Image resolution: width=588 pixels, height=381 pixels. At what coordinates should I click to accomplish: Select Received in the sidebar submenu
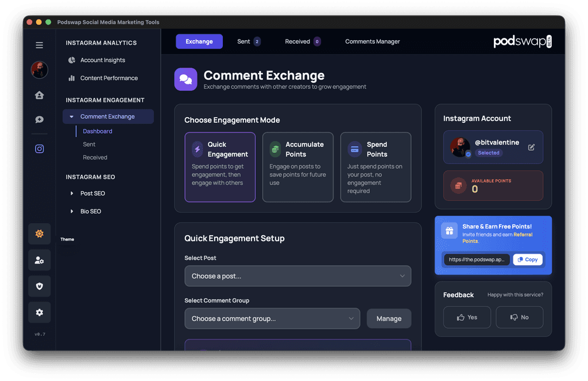[95, 157]
